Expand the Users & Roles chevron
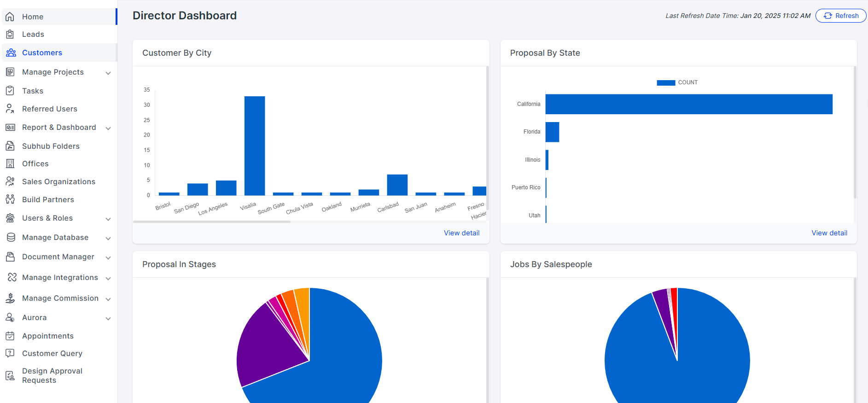 point(108,219)
